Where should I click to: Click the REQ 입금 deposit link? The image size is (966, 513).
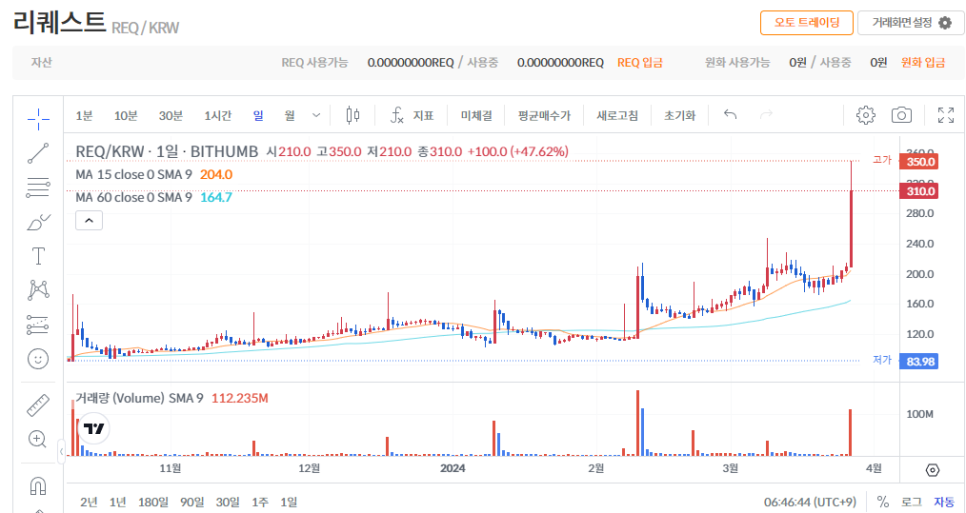(x=640, y=63)
